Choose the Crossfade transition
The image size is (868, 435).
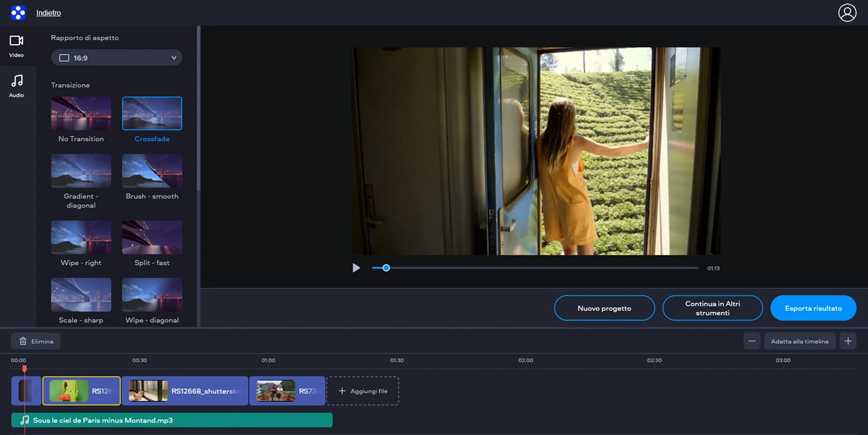152,113
